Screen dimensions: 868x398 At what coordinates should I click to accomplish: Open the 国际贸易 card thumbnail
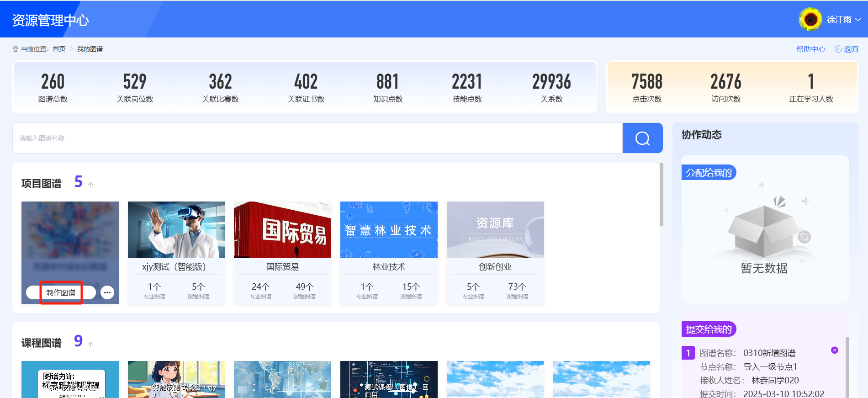(x=282, y=230)
